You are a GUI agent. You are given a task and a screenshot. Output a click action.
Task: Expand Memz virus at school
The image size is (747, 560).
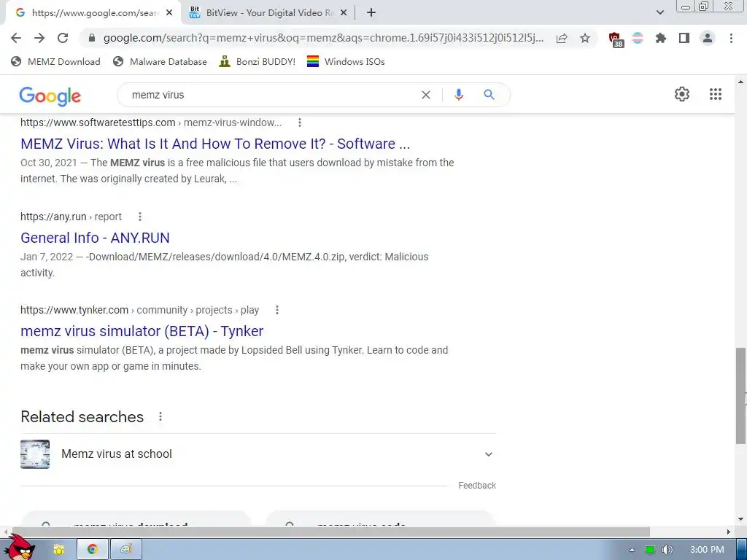point(488,454)
